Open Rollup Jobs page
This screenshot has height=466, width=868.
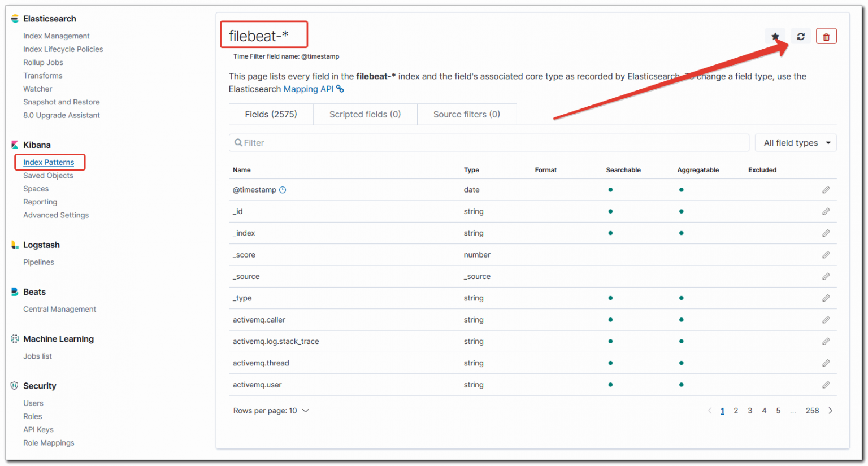(43, 62)
